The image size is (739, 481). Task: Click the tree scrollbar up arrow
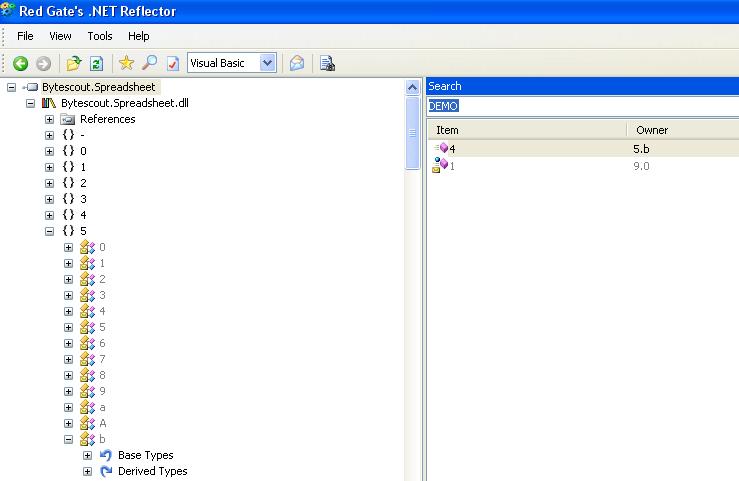[x=412, y=87]
